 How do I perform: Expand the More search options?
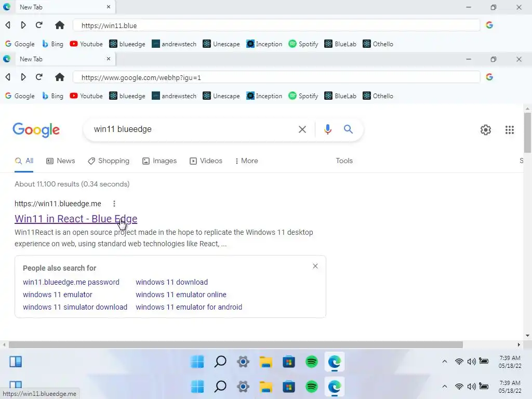247,161
